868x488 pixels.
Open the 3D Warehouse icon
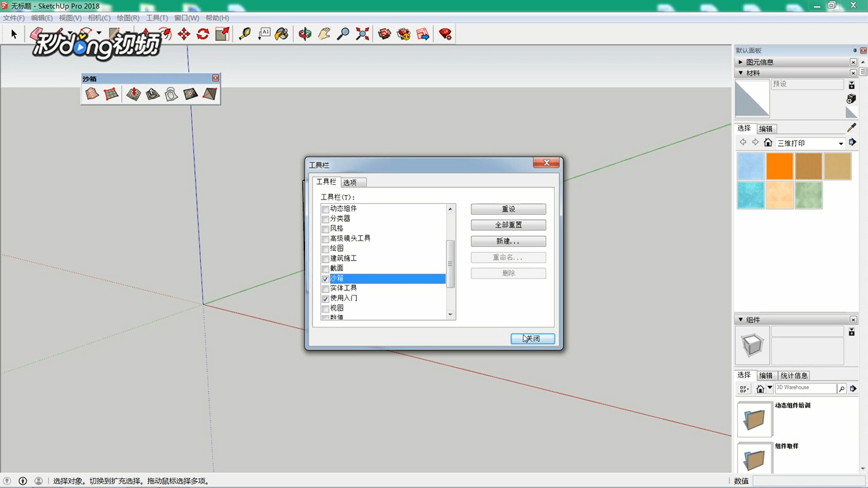pyautogui.click(x=384, y=34)
